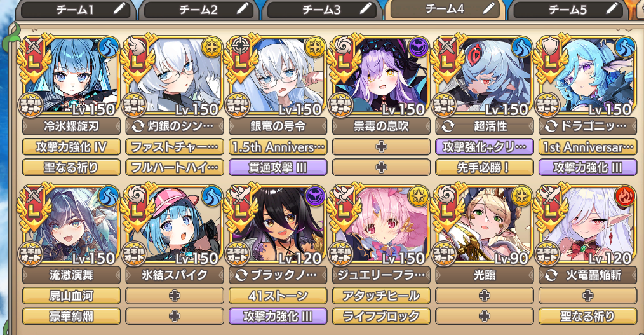Toggle スキルオート badge on 流激演舞 character
Screen dimensions: 644x335
(31, 254)
